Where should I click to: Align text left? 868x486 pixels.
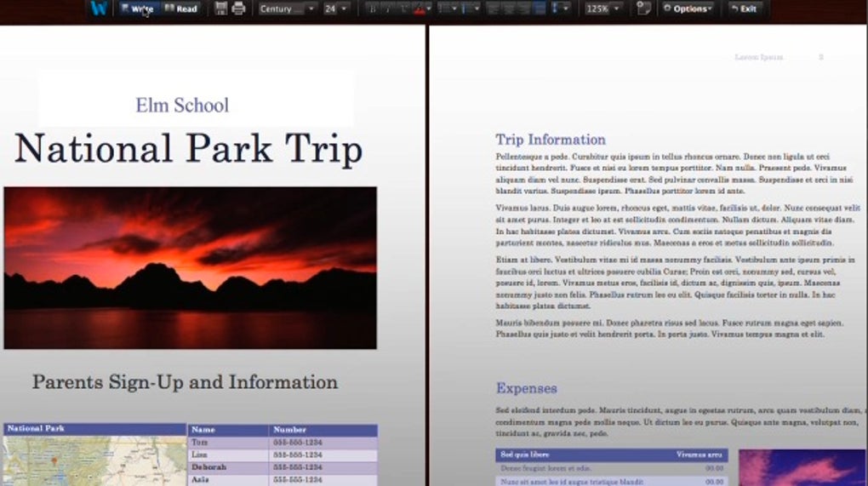pyautogui.click(x=494, y=9)
